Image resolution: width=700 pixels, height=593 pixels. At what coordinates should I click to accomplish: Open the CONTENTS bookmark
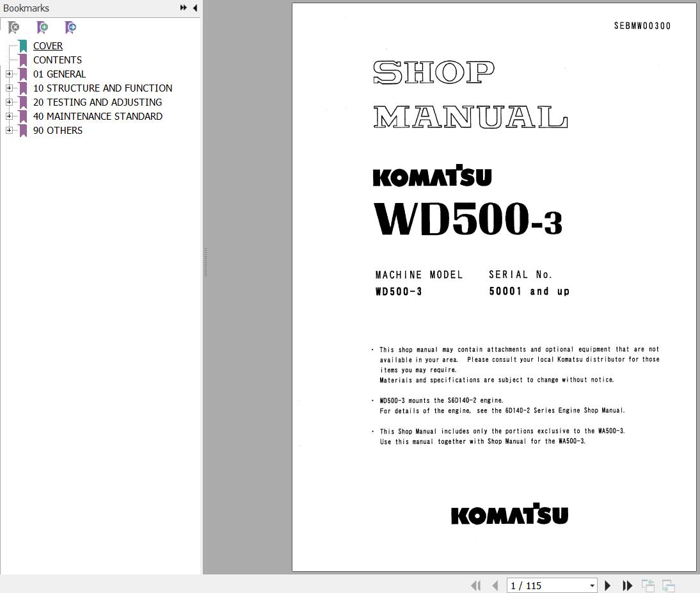(58, 60)
